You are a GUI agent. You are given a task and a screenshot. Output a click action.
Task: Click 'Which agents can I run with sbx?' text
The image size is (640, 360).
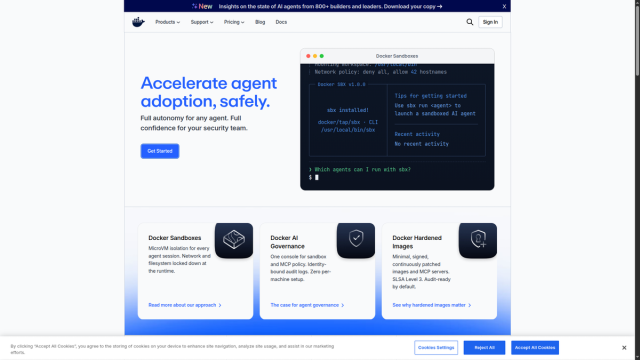tap(362, 169)
